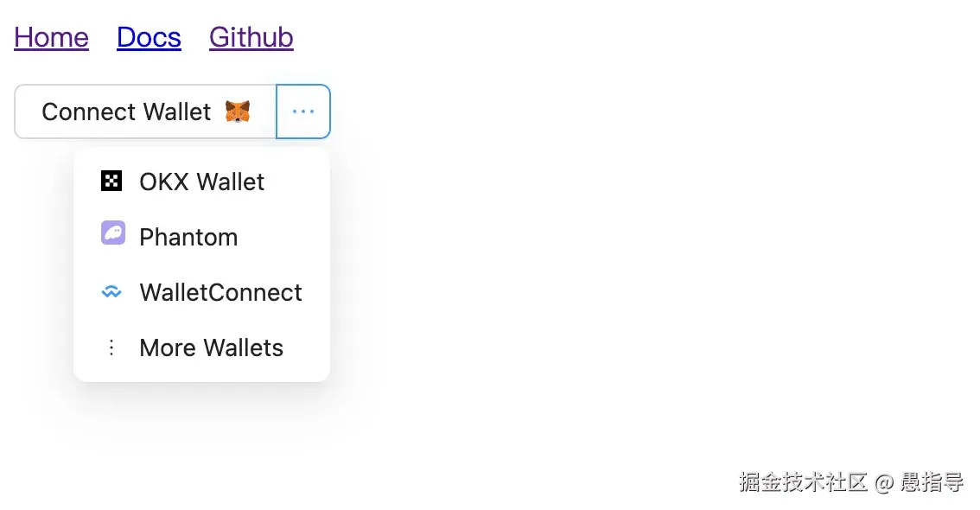This screenshot has height=510, width=980.
Task: Go to the Docs link
Action: coord(149,37)
